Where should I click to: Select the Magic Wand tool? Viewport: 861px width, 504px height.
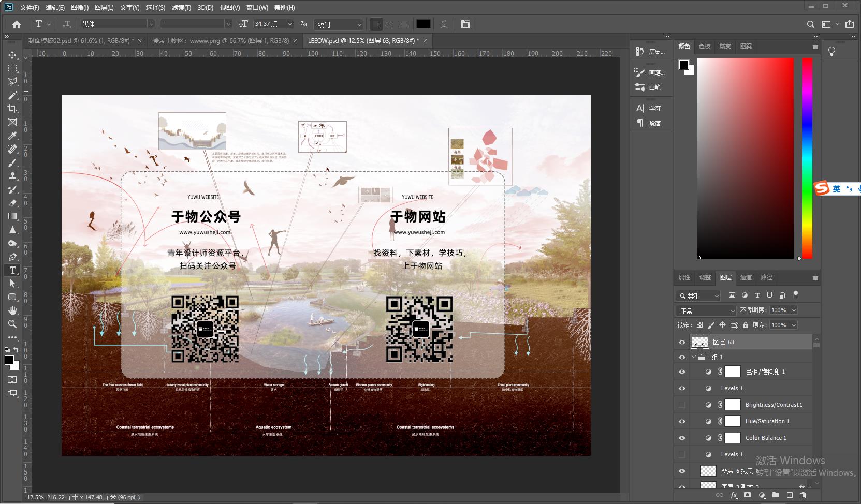pos(12,95)
